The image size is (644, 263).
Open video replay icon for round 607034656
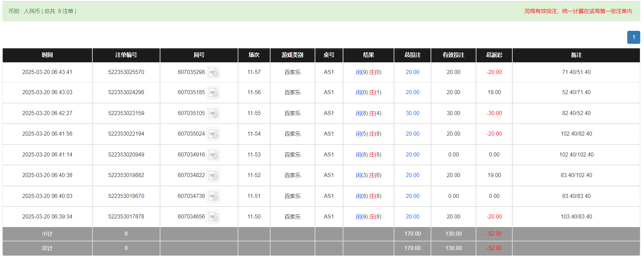[x=213, y=217]
